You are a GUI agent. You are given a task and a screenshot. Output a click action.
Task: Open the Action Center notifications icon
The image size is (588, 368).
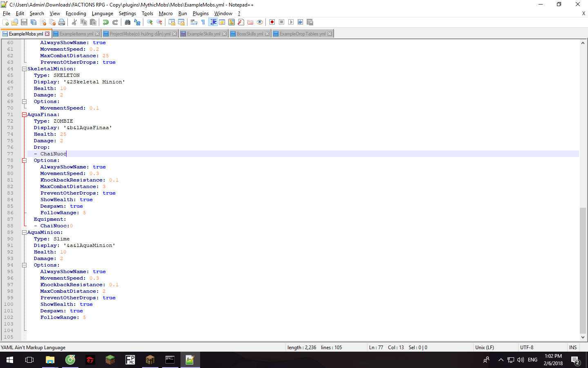[575, 360]
